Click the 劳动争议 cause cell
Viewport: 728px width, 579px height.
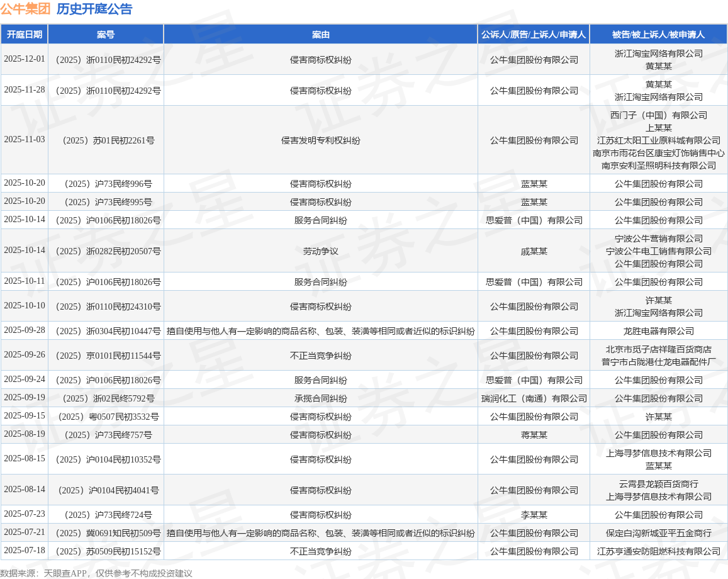click(x=320, y=251)
